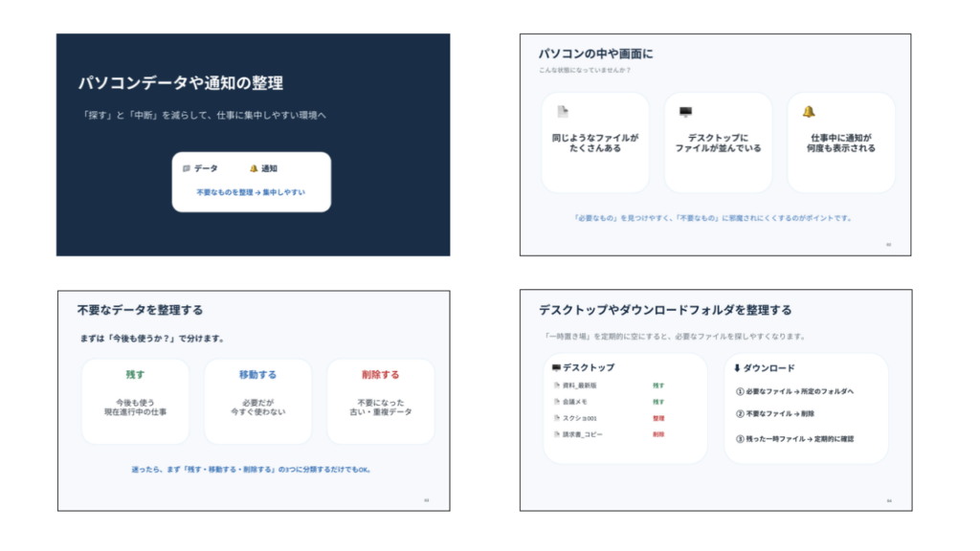
Task: Click the title text パソコンデータや通知の整理
Action: (x=181, y=83)
